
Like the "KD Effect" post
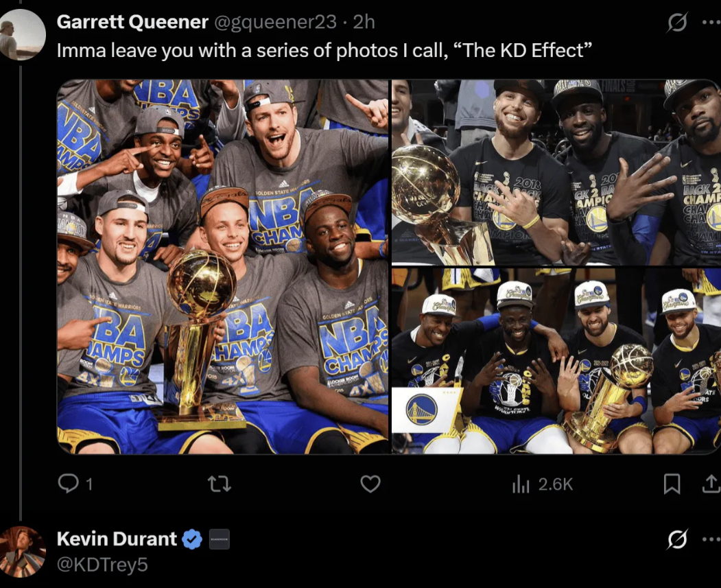point(370,484)
